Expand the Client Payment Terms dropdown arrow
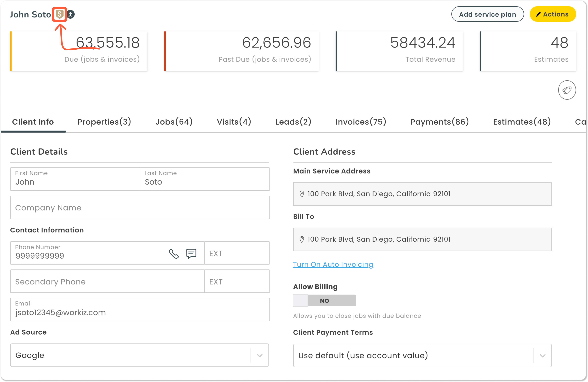Image resolution: width=588 pixels, height=382 pixels. (x=543, y=356)
